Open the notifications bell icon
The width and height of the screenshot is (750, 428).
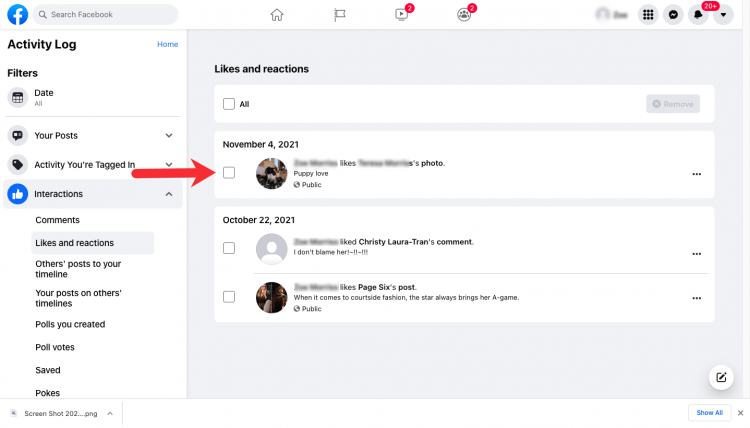[x=699, y=15]
